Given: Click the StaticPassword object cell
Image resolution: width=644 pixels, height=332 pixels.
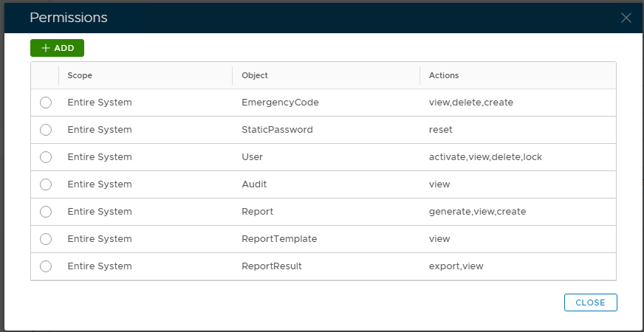Looking at the screenshot, I should coord(277,130).
